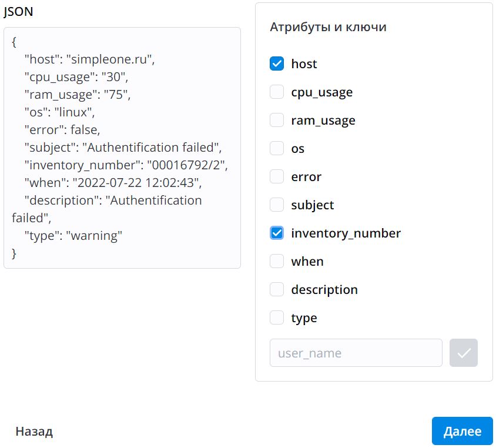Check the description checkbox
The width and height of the screenshot is (496, 448).
coord(277,289)
